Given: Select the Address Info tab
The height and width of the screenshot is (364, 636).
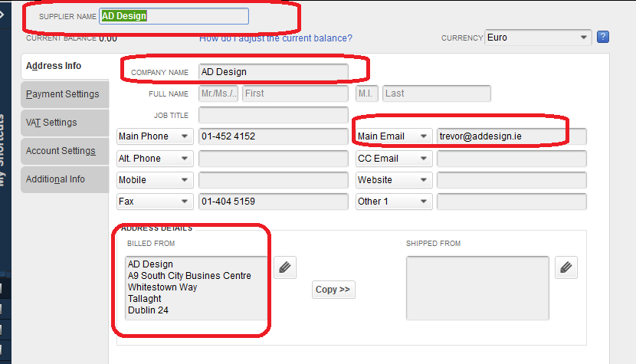Looking at the screenshot, I should (x=65, y=66).
